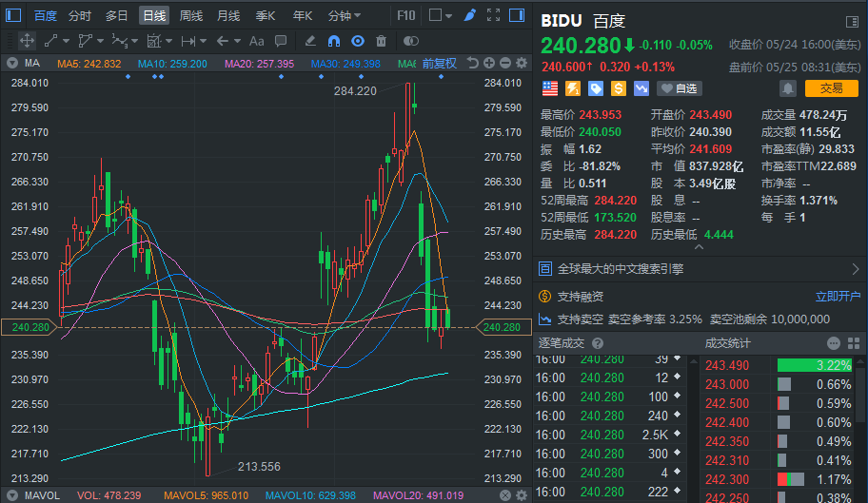Click the US flag market icon
Image resolution: width=868 pixels, height=503 pixels.
coord(550,88)
